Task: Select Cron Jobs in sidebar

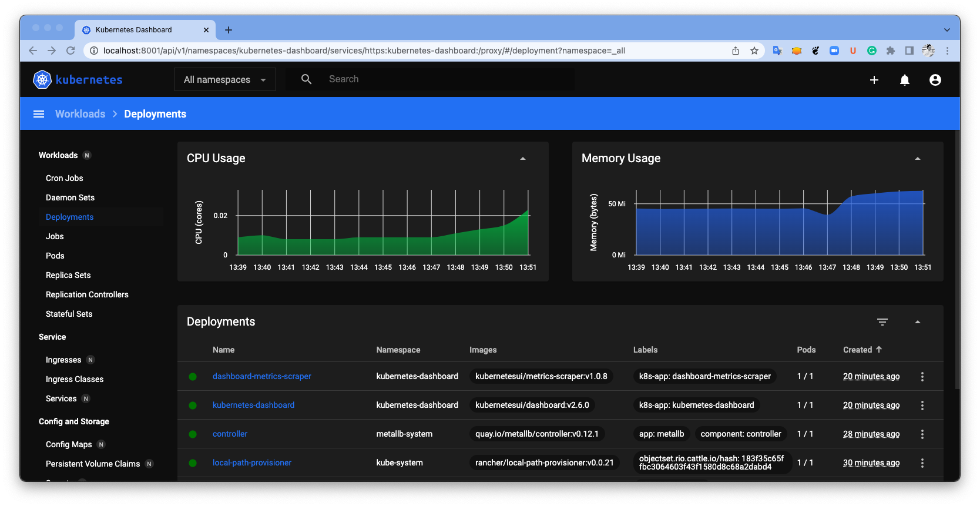Action: (65, 178)
